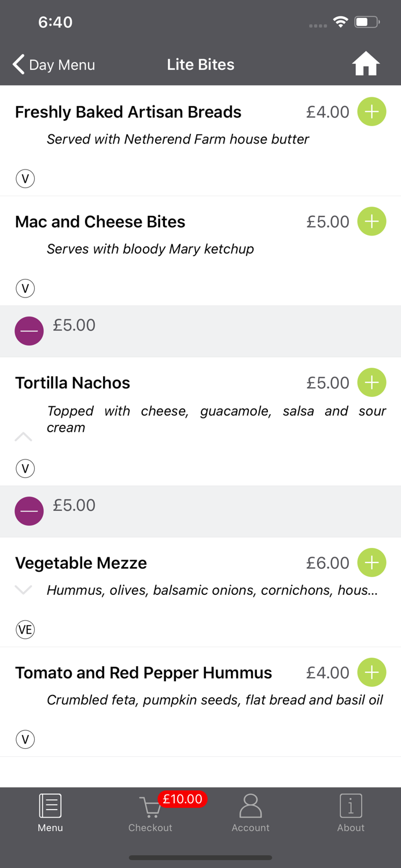Add Tomato and Red Pepper Hummus
This screenshot has height=868, width=401.
click(371, 672)
